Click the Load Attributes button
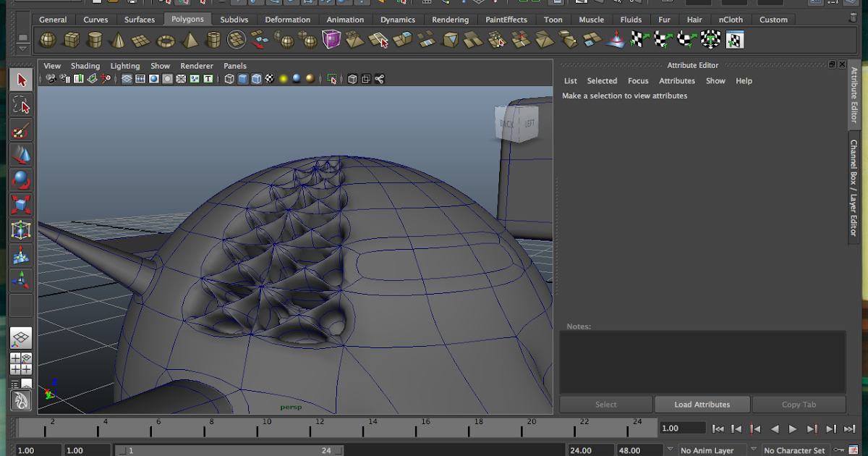This screenshot has height=456, width=868. coord(702,405)
